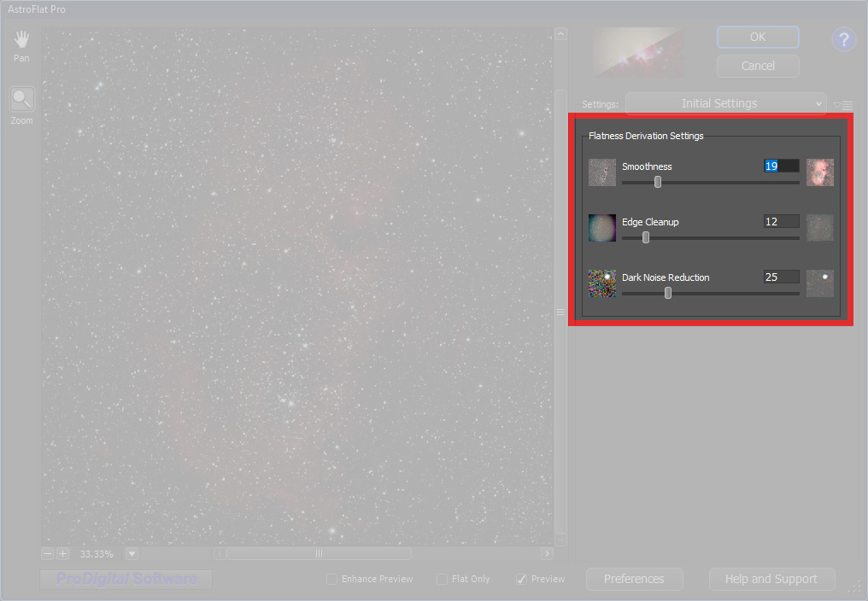This screenshot has width=868, height=601.
Task: Enable the Enhance Preview checkbox
Action: point(331,579)
